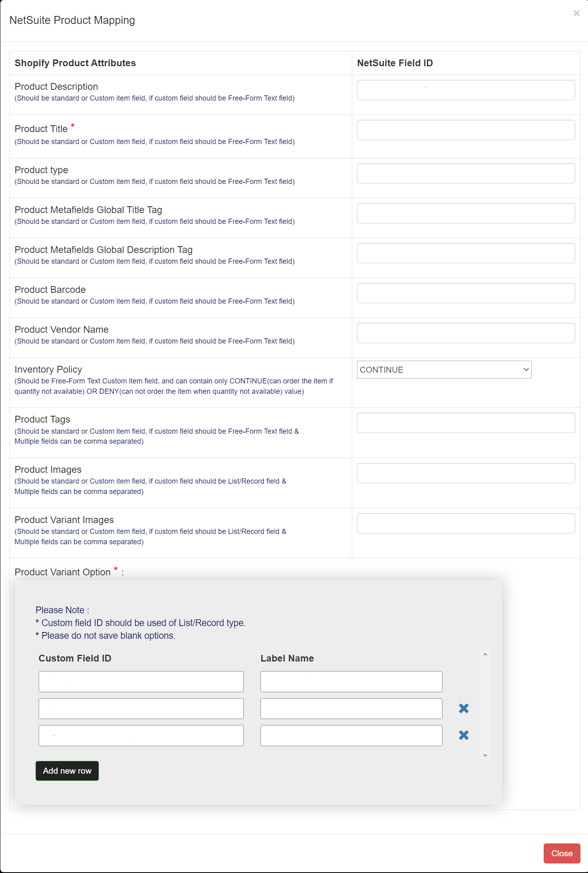Click the Add new row button
The width and height of the screenshot is (588, 873).
pos(67,771)
